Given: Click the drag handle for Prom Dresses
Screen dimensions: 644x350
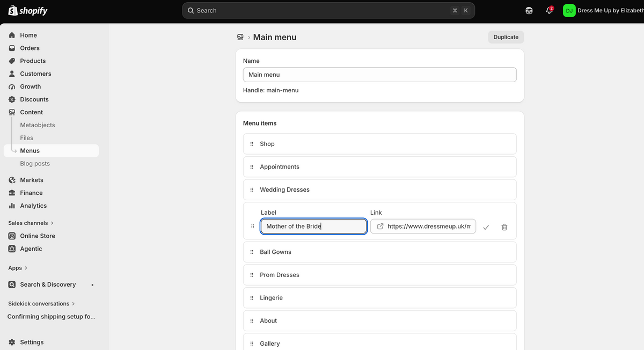Looking at the screenshot, I should click(252, 275).
